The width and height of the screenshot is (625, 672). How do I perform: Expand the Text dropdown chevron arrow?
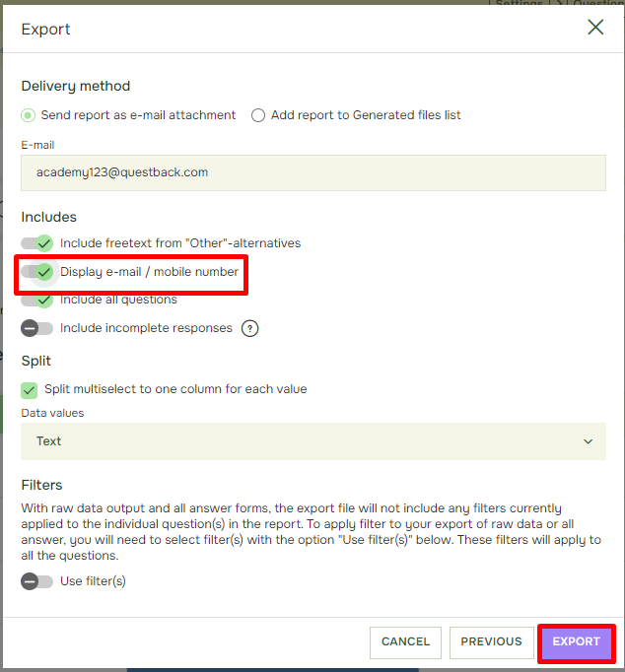(589, 441)
